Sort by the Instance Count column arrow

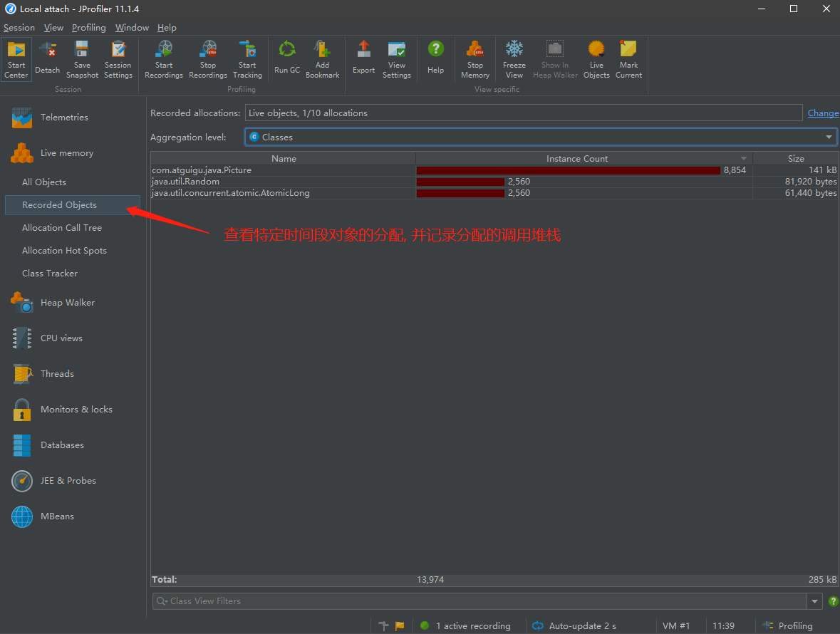click(x=743, y=157)
